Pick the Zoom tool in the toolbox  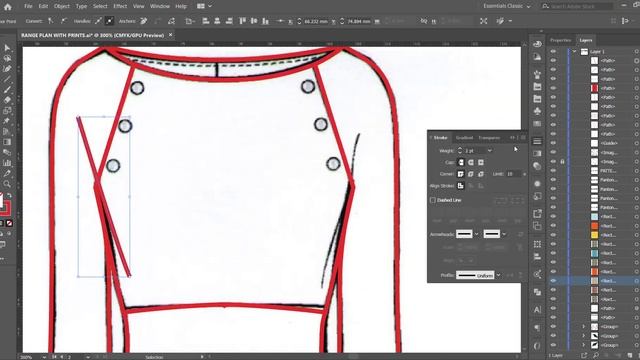pos(7,184)
